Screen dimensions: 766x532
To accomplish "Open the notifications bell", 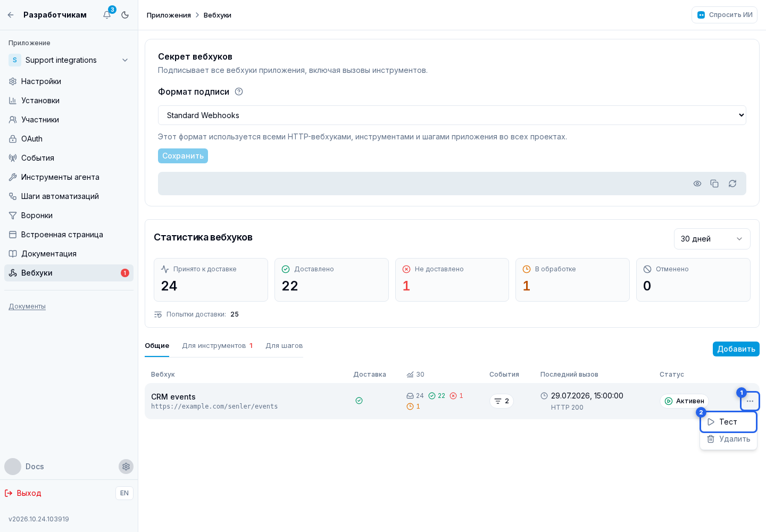I will tap(107, 15).
